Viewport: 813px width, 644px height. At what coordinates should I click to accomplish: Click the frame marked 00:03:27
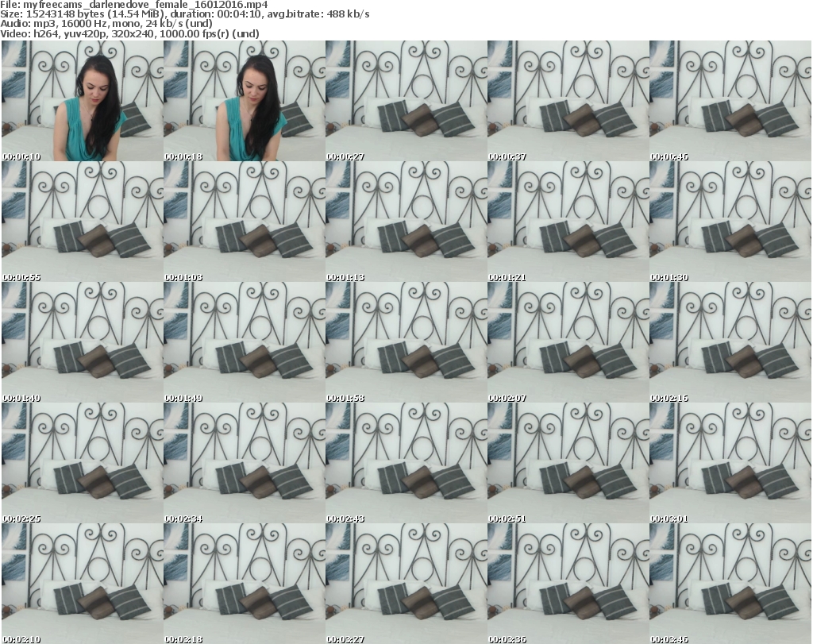click(406, 584)
